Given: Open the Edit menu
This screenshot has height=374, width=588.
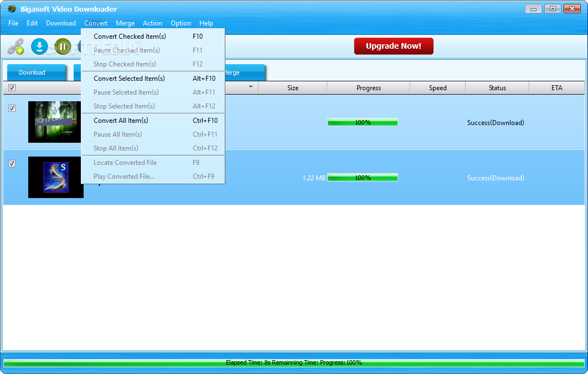Looking at the screenshot, I should (x=32, y=23).
